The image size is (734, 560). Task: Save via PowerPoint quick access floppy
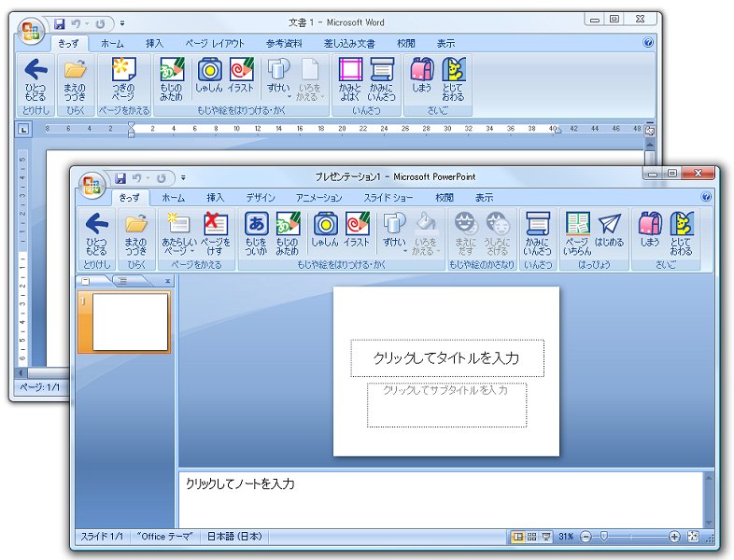[120, 177]
